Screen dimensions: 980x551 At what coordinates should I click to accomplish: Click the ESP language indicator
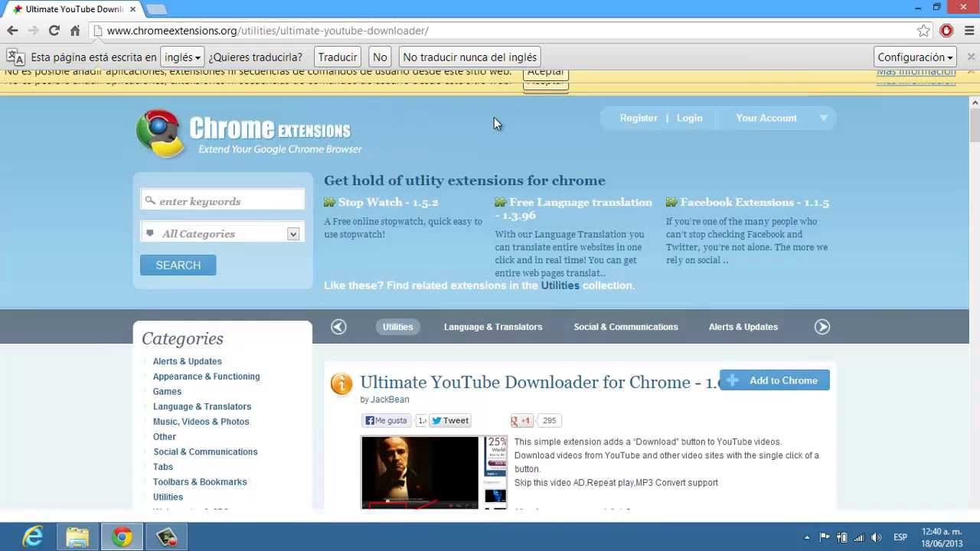tap(900, 537)
